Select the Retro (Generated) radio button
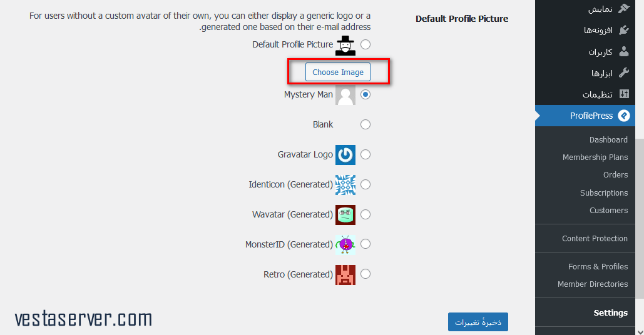The image size is (644, 335). [x=365, y=274]
